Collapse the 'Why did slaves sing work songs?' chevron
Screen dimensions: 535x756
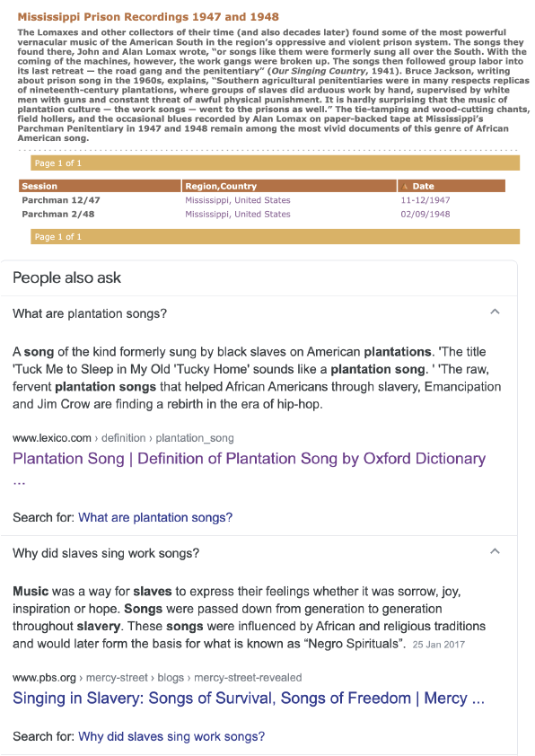[x=495, y=551]
